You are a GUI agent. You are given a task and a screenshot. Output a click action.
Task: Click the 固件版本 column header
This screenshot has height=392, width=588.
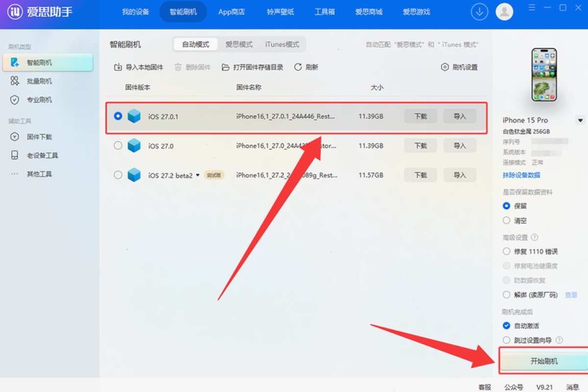point(138,87)
